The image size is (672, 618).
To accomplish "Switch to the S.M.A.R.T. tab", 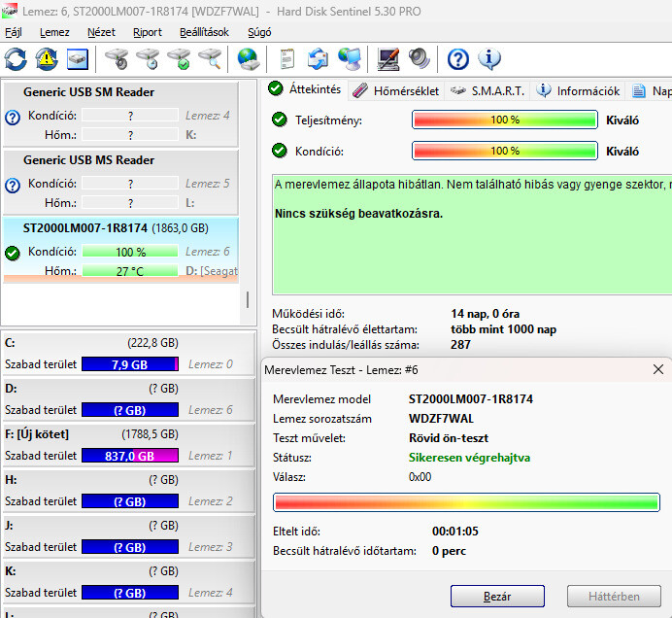I will coord(488,91).
